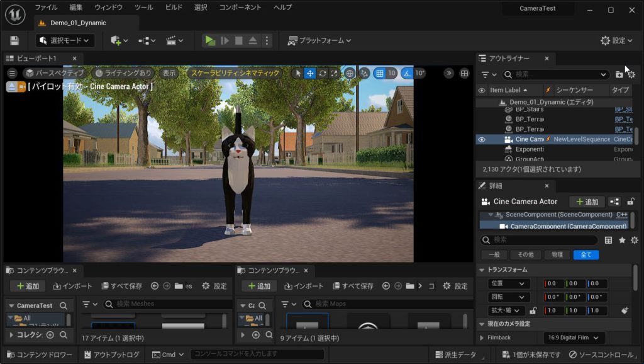
Task: Open the 16:9 Digital Film Filmback dropdown
Action: tap(574, 338)
